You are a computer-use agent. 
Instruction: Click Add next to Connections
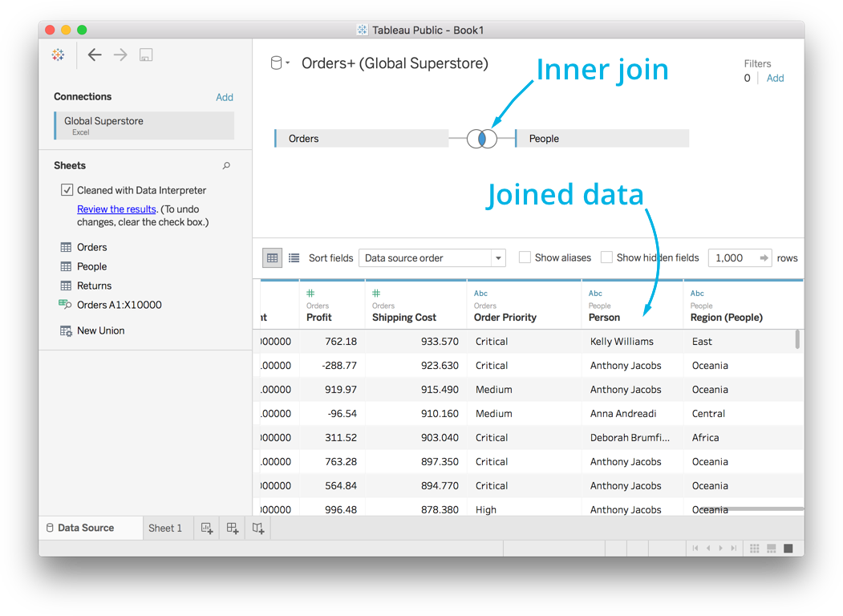point(225,97)
